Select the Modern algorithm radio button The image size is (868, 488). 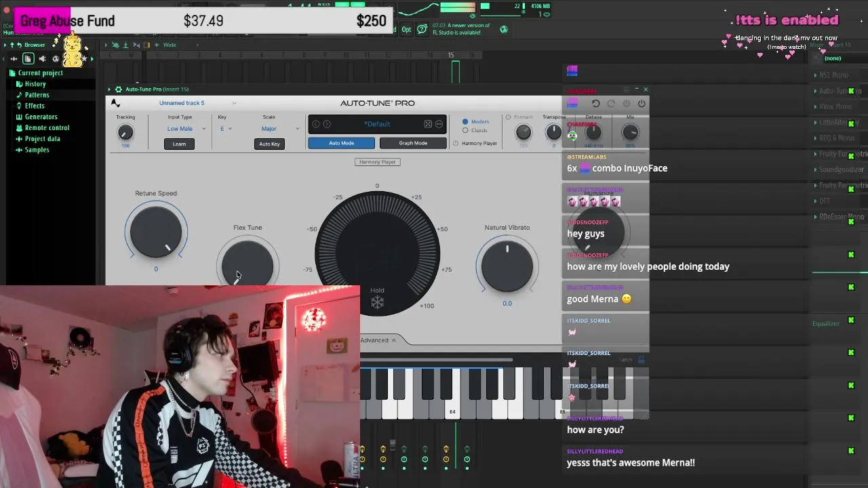click(465, 122)
